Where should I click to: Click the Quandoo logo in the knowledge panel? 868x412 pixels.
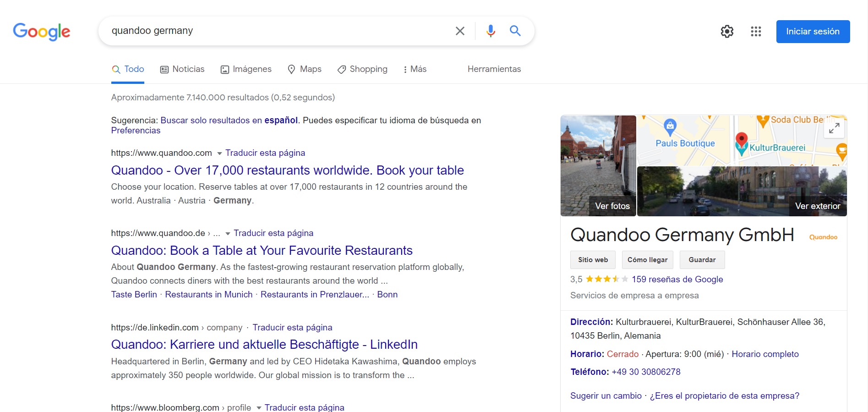(x=823, y=237)
